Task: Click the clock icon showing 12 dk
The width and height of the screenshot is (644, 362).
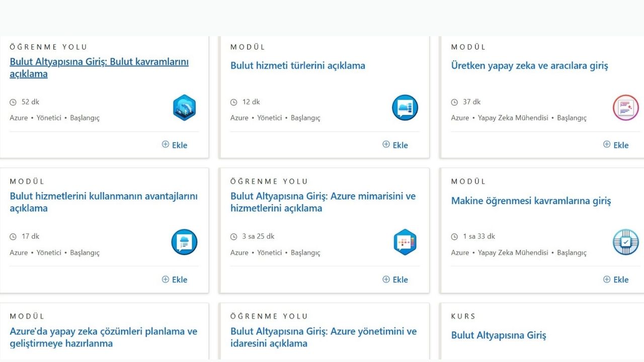Action: coord(233,102)
